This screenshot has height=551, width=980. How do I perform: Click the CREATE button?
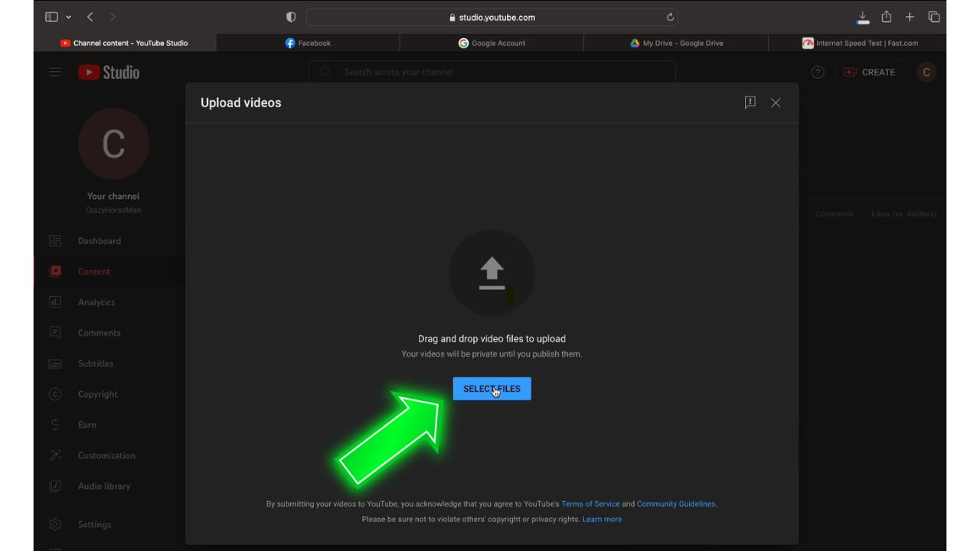coord(871,72)
